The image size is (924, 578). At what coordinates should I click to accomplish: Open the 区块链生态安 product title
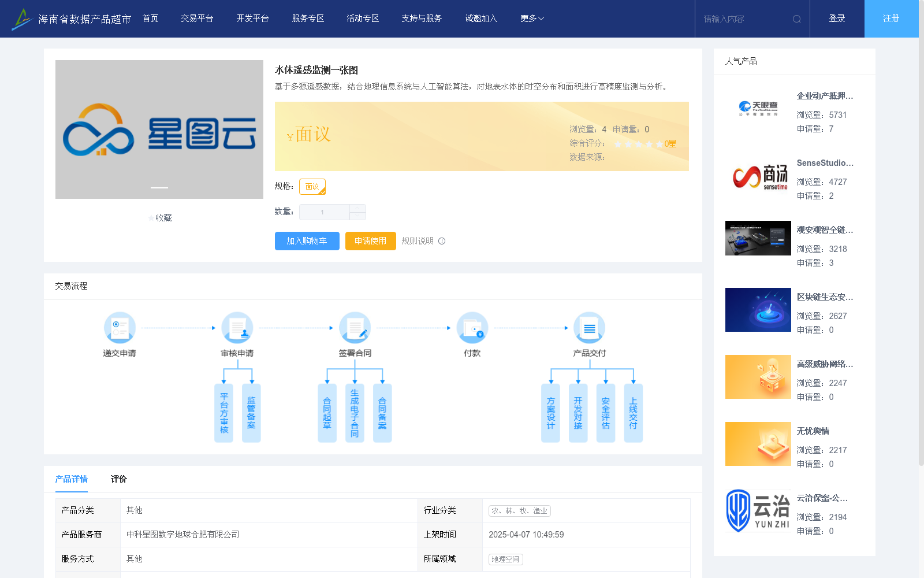point(825,297)
